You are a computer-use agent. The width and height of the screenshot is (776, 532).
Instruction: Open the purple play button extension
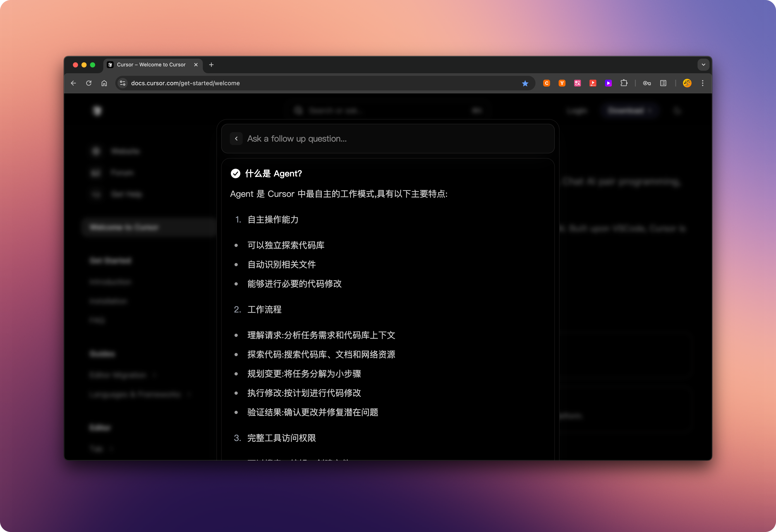pos(608,83)
